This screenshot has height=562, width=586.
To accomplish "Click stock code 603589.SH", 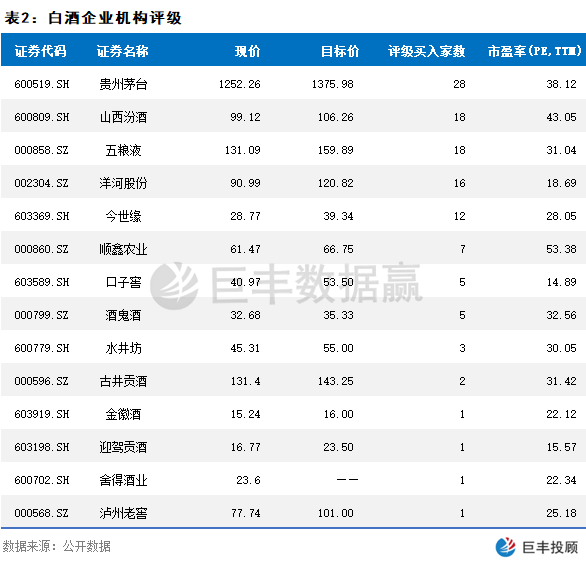I will pos(42,282).
